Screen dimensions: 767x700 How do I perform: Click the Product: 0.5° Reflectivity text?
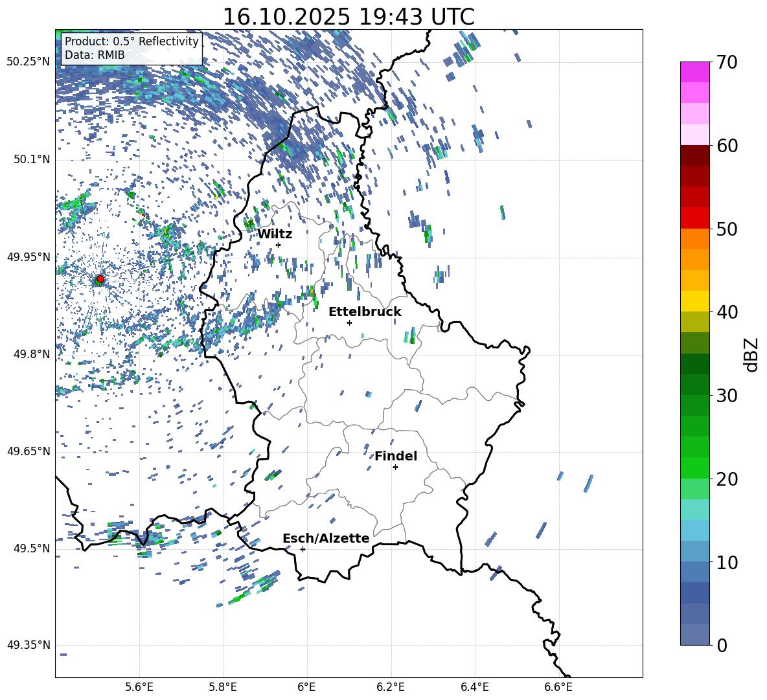coord(132,41)
